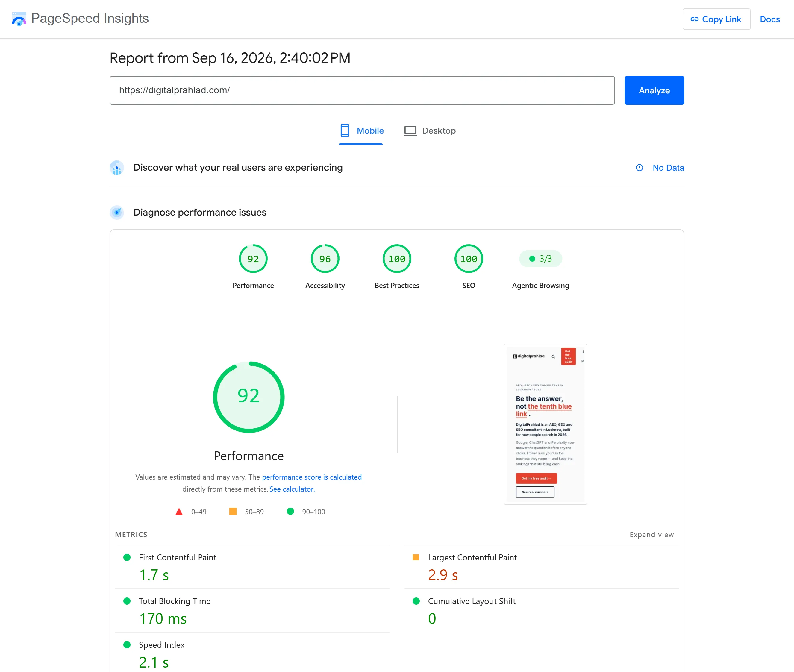The image size is (794, 672).
Task: Click the PageSpeed Insights logo icon
Action: (19, 19)
